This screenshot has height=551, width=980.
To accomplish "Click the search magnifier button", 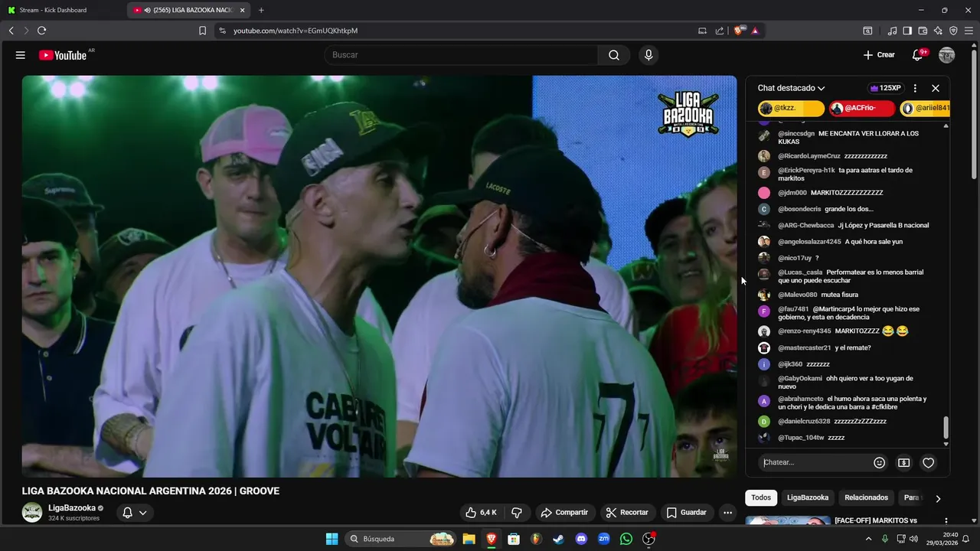I will pyautogui.click(x=614, y=55).
